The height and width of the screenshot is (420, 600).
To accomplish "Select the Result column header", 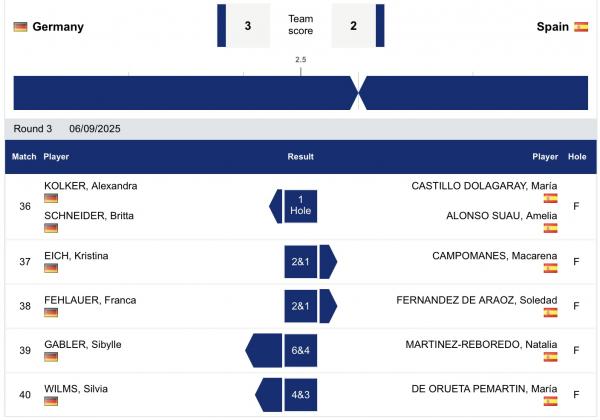I will [300, 156].
